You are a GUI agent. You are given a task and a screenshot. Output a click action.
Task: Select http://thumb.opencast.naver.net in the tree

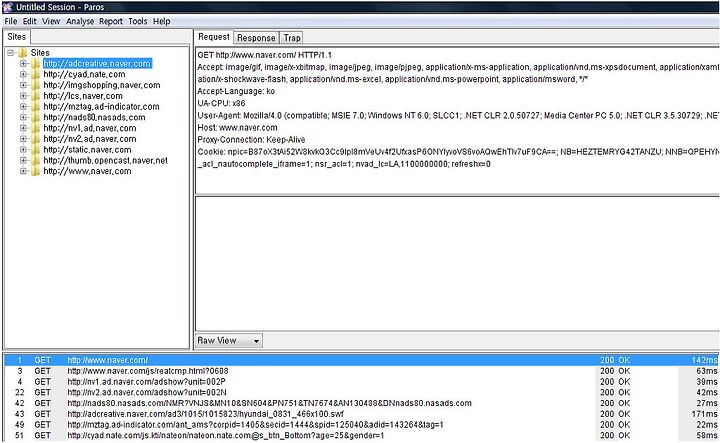point(105,160)
